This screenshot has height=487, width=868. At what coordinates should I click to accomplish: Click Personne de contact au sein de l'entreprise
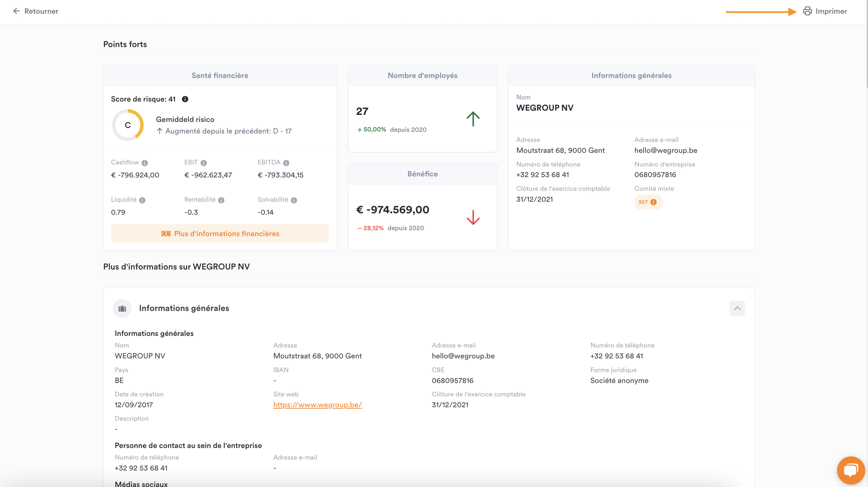(188, 446)
